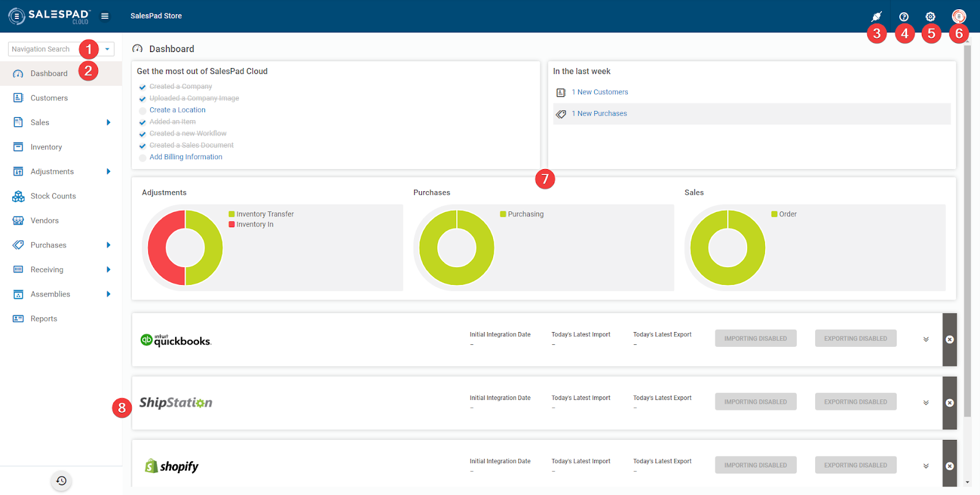
Task: Click the Stock Counts boxes icon
Action: pyautogui.click(x=18, y=196)
